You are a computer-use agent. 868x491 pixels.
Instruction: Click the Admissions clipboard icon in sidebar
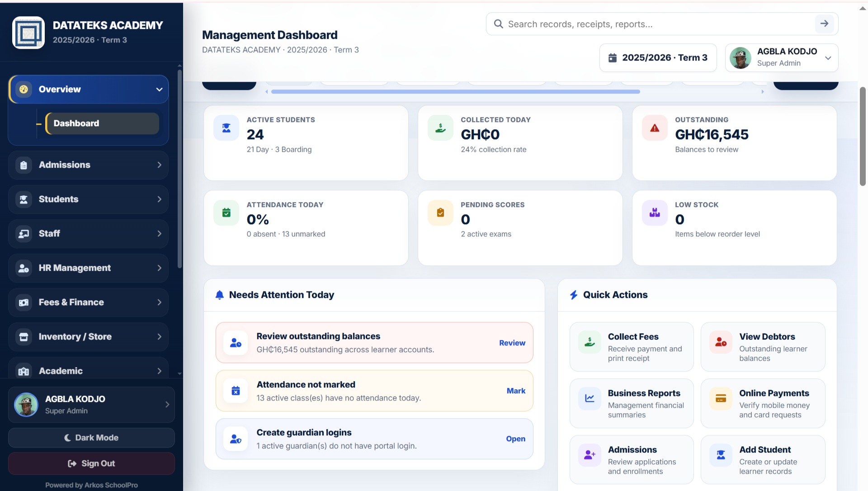[24, 165]
